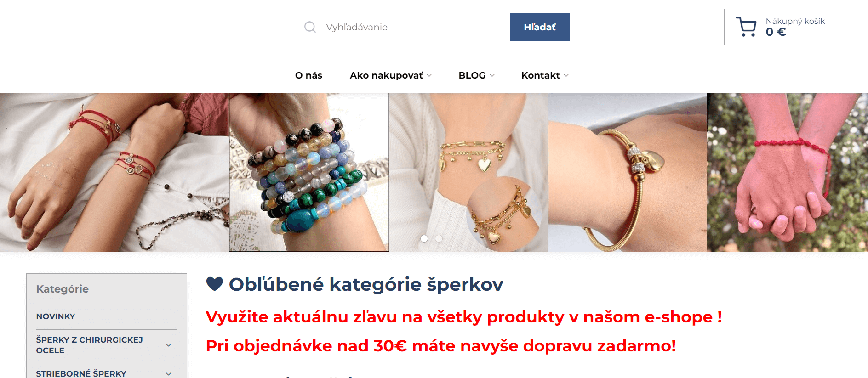This screenshot has width=868, height=378.
Task: Click the magnifier icon in search box
Action: (310, 27)
